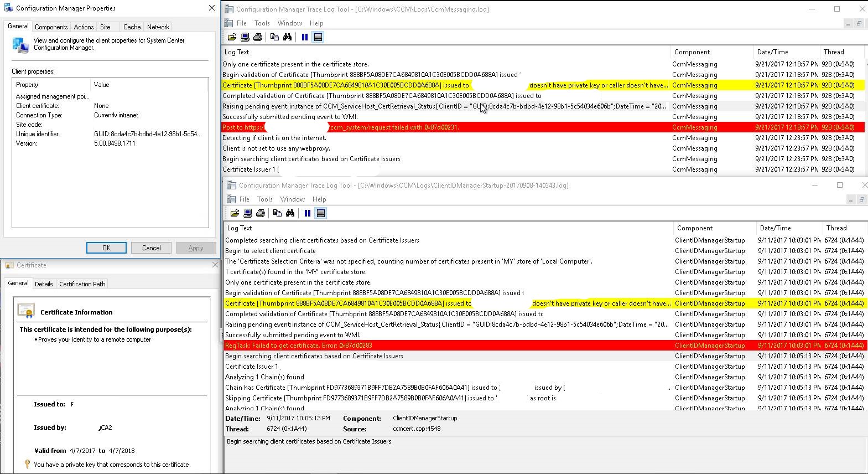868x474 pixels.
Task: Select 'Client is not set to use any webproxy.' row
Action: pos(543,148)
